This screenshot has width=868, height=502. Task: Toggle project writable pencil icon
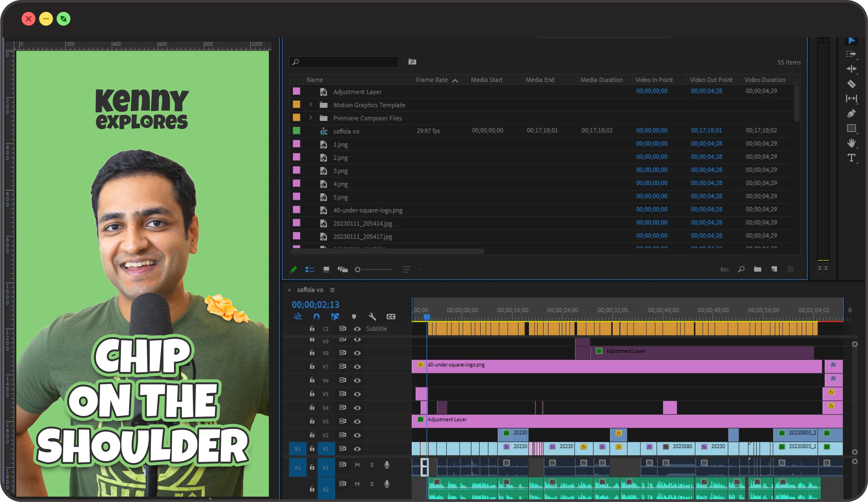coord(293,270)
